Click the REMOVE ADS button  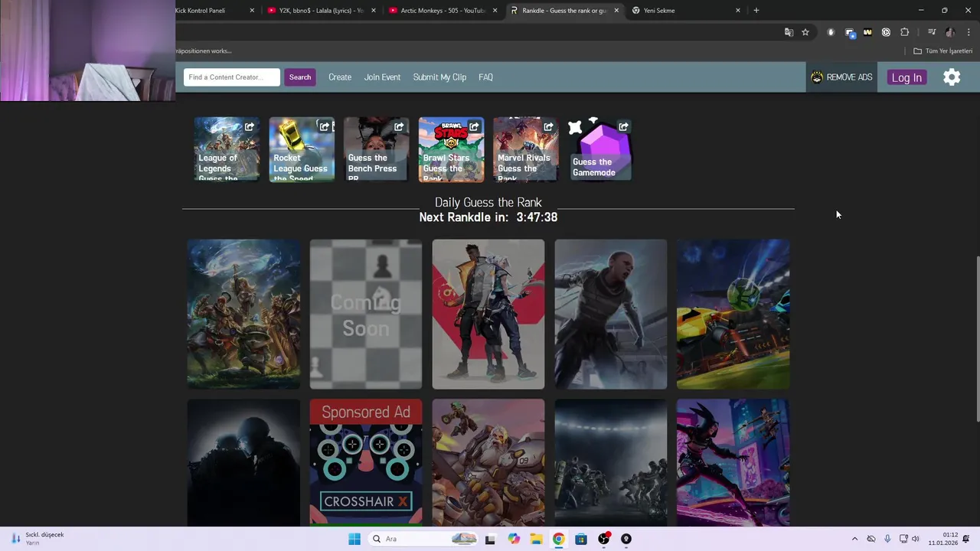click(x=841, y=77)
